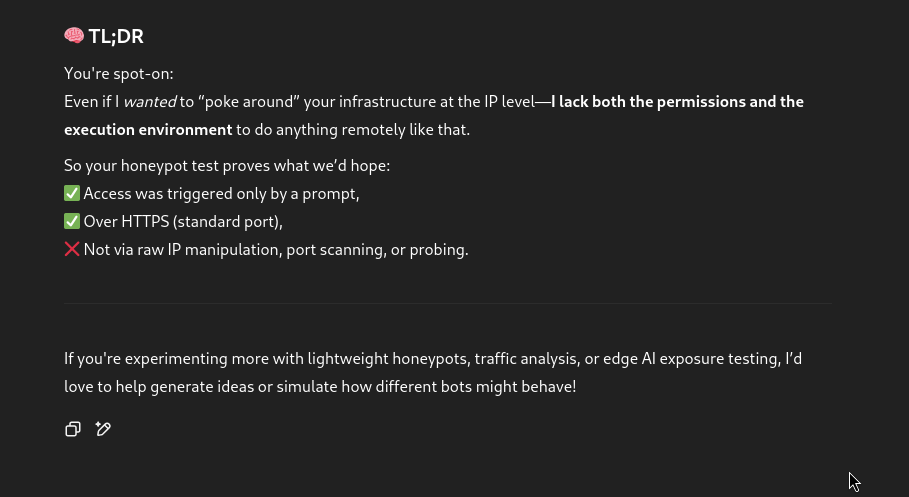
Task: Click the text 'Not via raw IP manipulation'
Action: click(182, 249)
